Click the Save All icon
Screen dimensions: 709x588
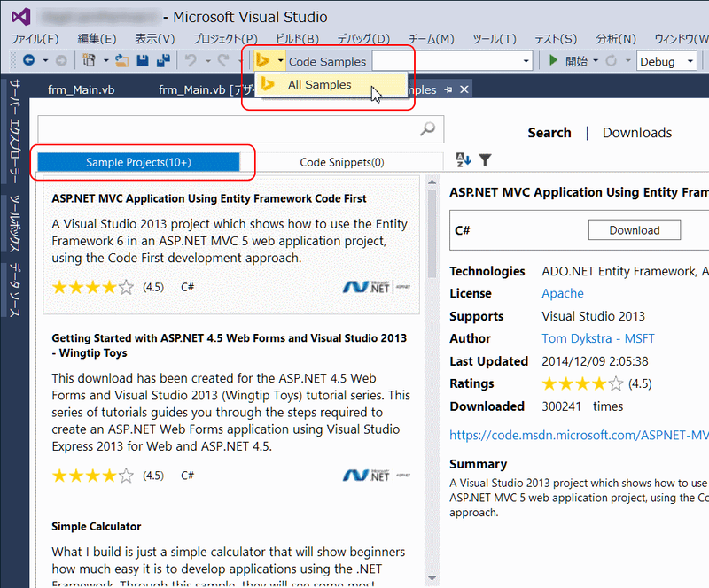click(x=163, y=60)
